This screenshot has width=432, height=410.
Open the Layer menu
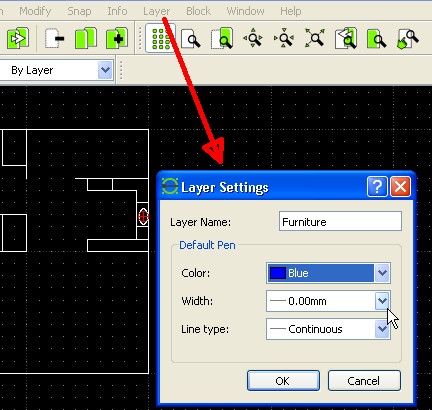pyautogui.click(x=157, y=11)
